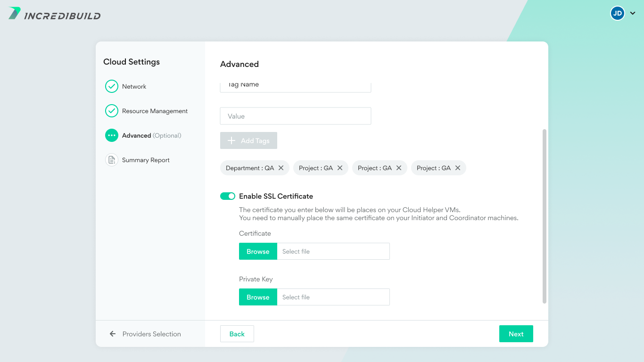Click the Certificate label
The image size is (644, 362).
pyautogui.click(x=255, y=233)
